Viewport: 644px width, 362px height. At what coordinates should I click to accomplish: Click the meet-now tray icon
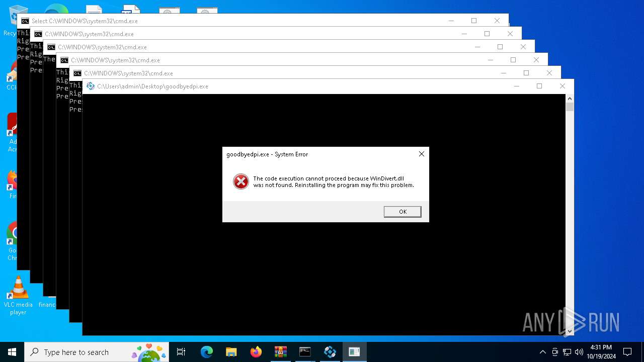(x=555, y=352)
